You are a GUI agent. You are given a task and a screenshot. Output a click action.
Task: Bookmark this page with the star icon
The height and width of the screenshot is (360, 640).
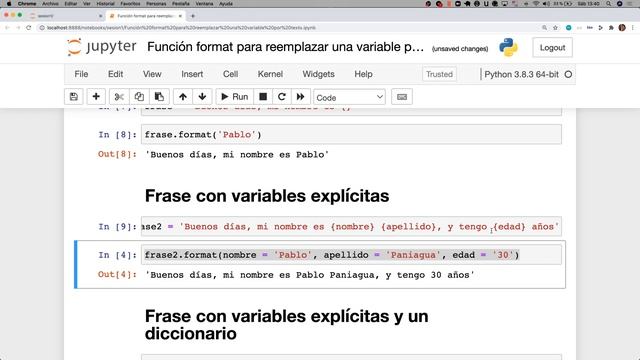pyautogui.click(x=556, y=28)
